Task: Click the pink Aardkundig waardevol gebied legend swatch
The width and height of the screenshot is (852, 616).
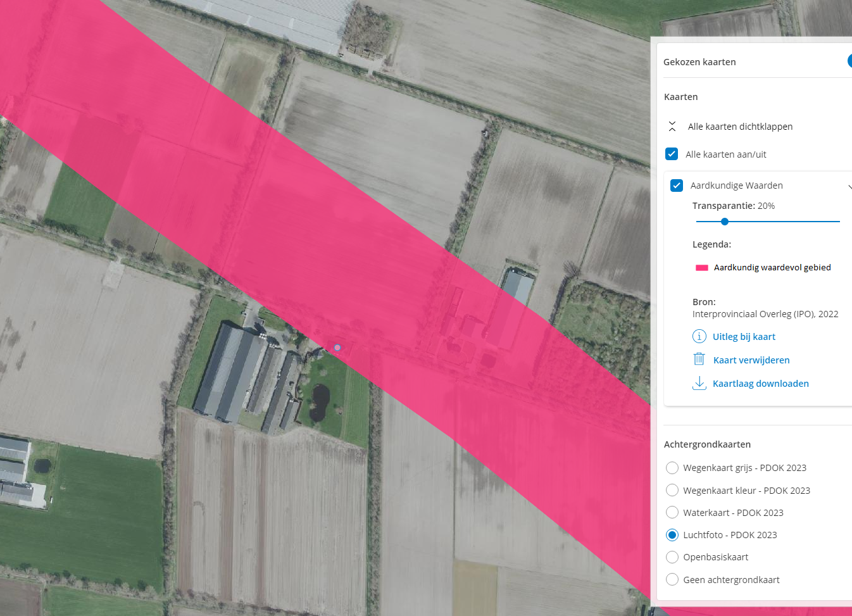Action: (702, 268)
